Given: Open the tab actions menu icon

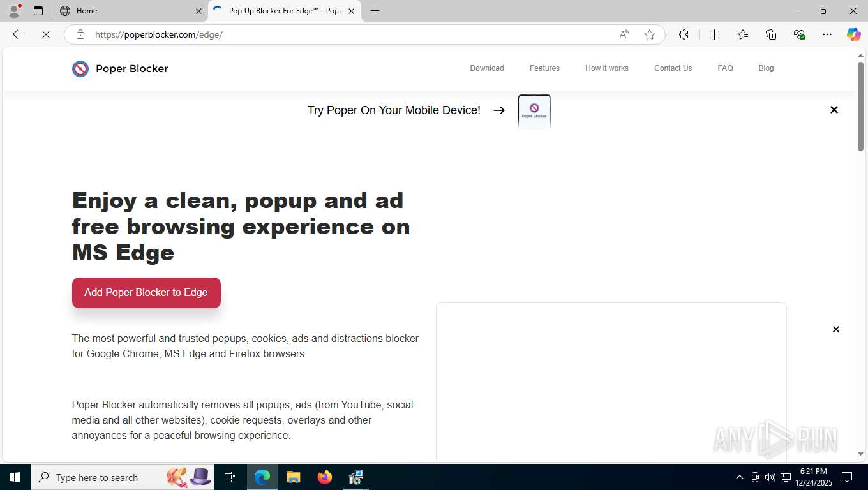Looking at the screenshot, I should click(x=38, y=11).
